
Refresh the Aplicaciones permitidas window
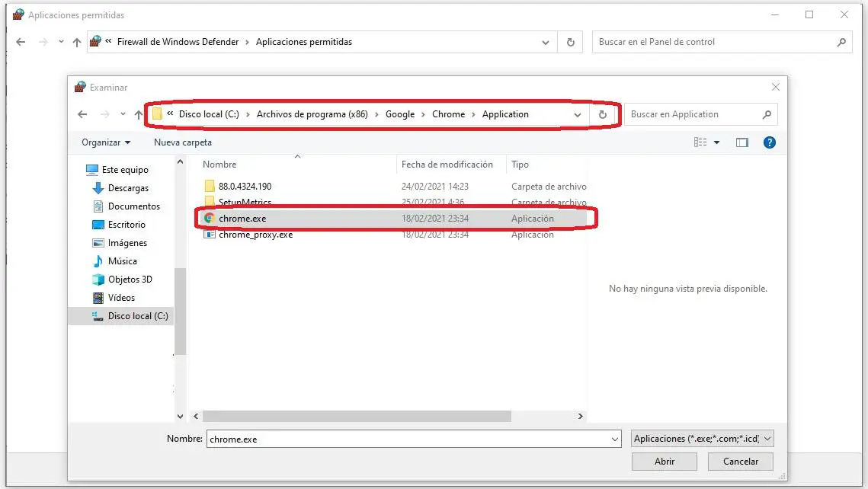570,42
